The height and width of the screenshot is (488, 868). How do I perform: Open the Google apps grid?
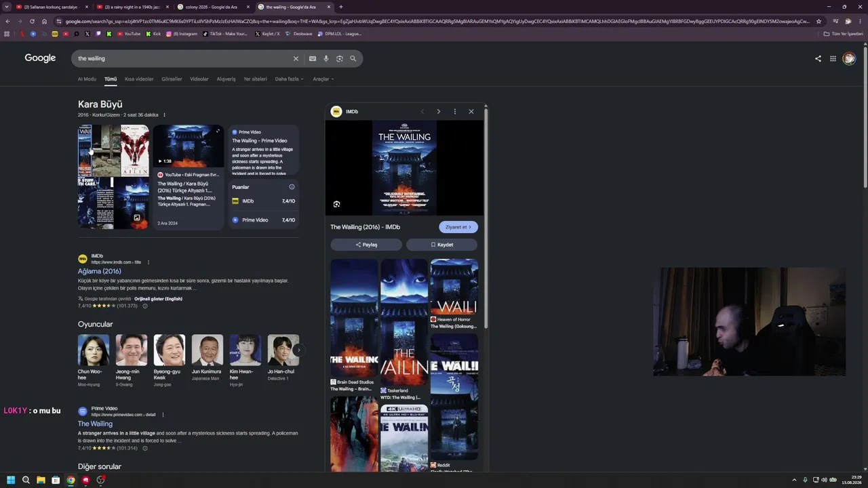pos(833,59)
